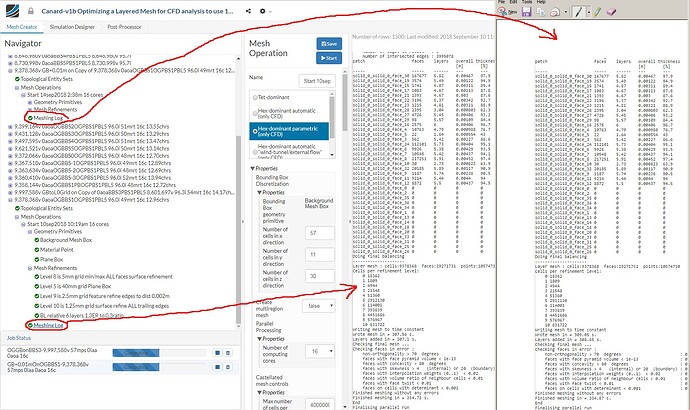Image resolution: width=690 pixels, height=410 pixels.
Task: Click Number of cells in y direction field
Action: [x=320, y=255]
